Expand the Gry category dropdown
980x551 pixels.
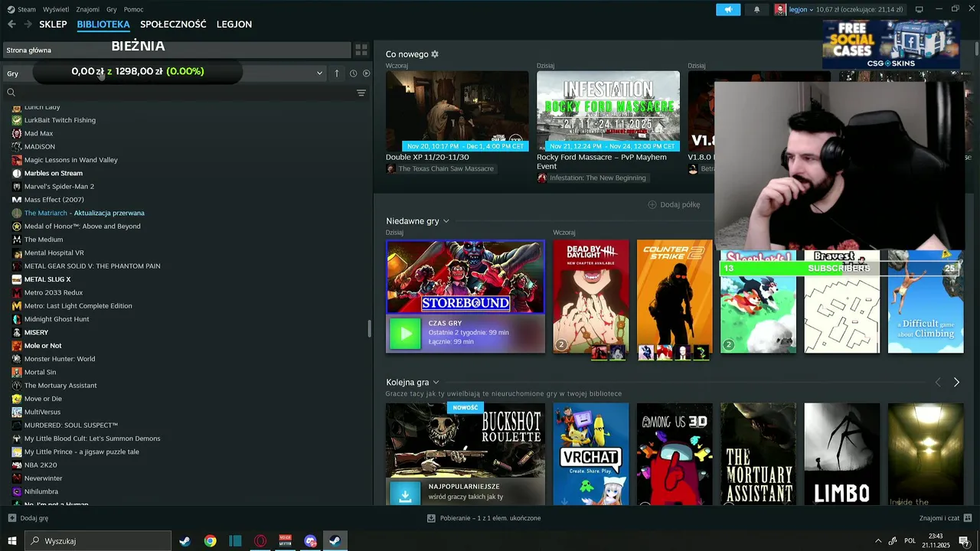pos(319,73)
